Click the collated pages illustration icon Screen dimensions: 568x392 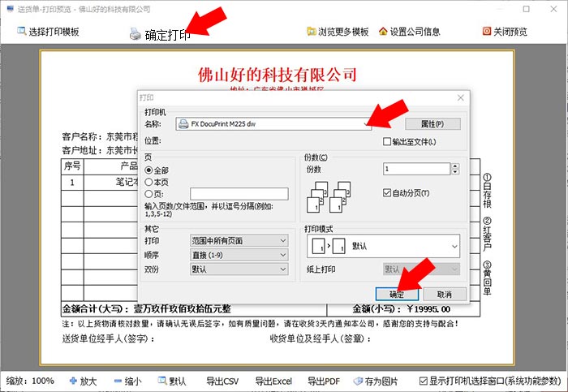click(x=329, y=197)
